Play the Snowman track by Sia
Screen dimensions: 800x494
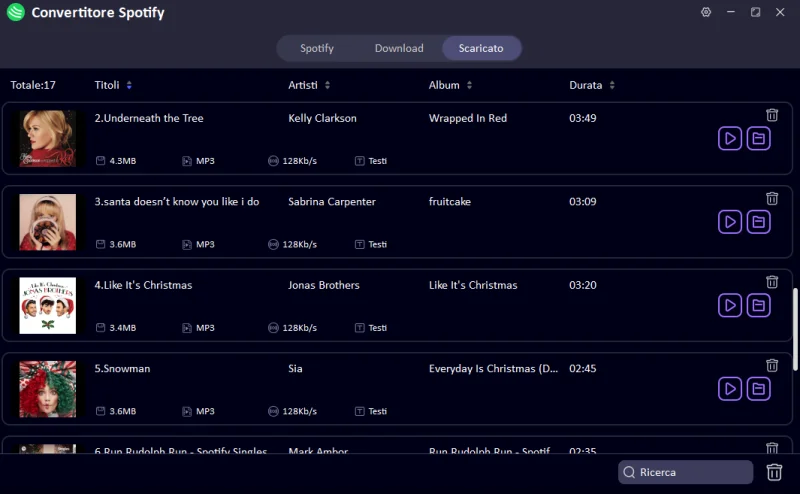tap(730, 389)
